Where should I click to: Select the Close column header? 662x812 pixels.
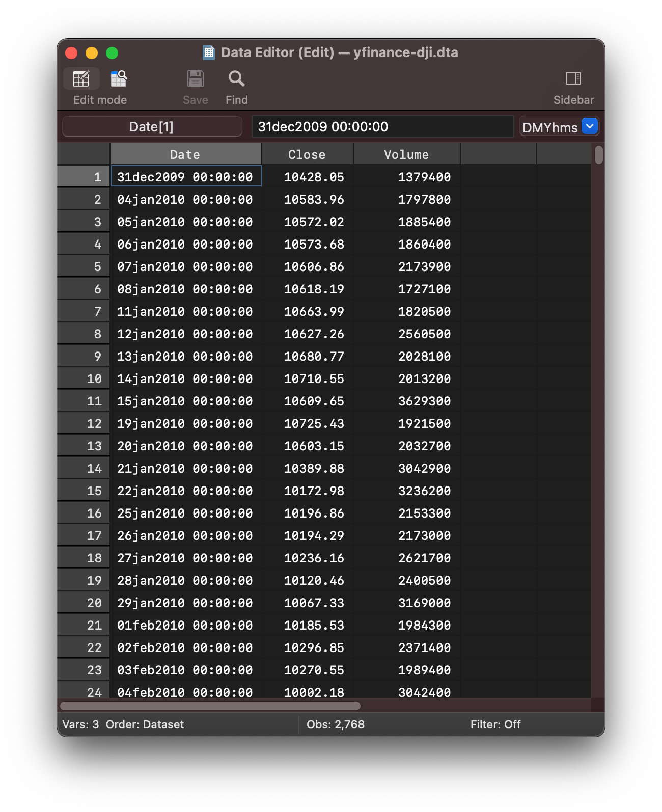(307, 154)
